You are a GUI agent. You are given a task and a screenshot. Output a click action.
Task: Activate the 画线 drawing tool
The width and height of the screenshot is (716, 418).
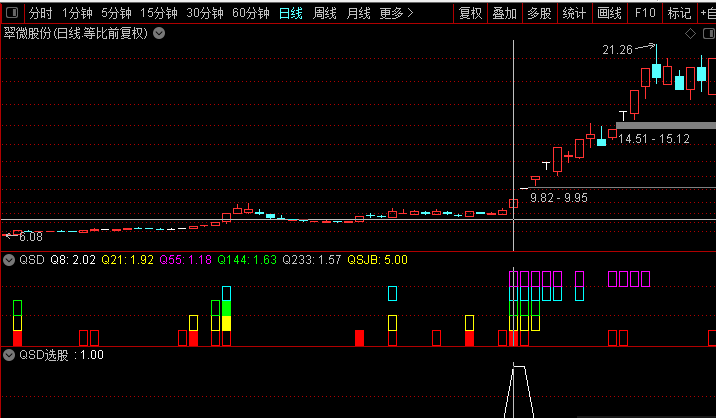click(609, 13)
